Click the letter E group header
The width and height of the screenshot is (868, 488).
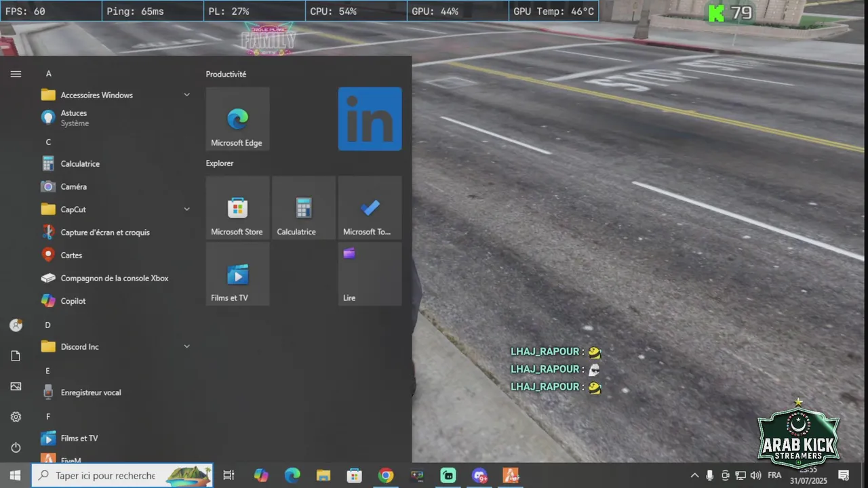(x=48, y=371)
